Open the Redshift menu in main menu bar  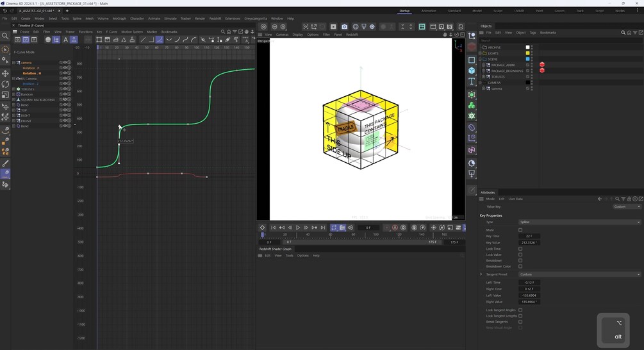point(215,19)
